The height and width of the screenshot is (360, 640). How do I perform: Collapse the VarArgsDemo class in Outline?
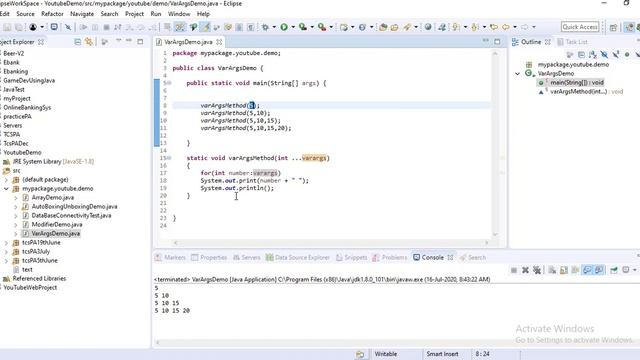point(518,74)
